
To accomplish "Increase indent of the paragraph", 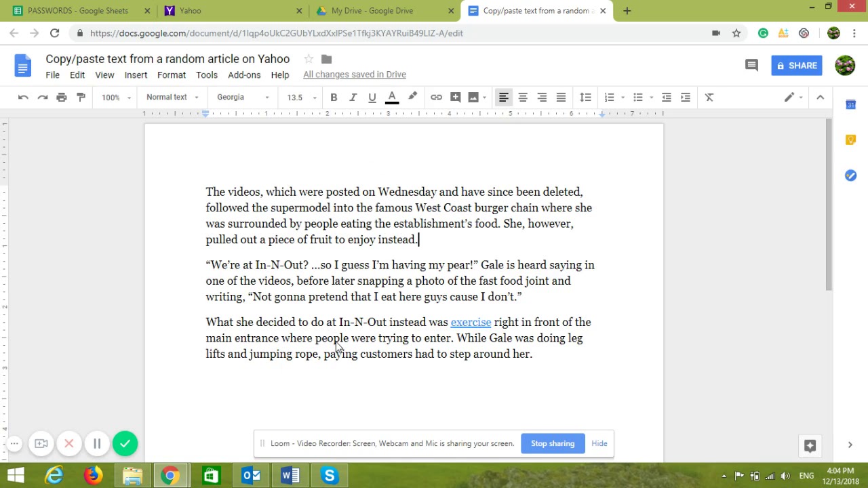I will click(x=686, y=98).
